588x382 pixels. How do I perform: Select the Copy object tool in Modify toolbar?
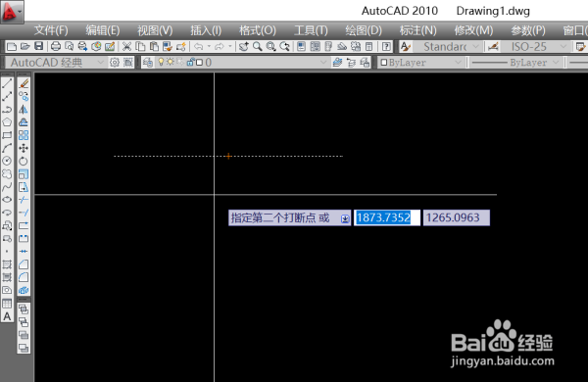click(x=24, y=96)
